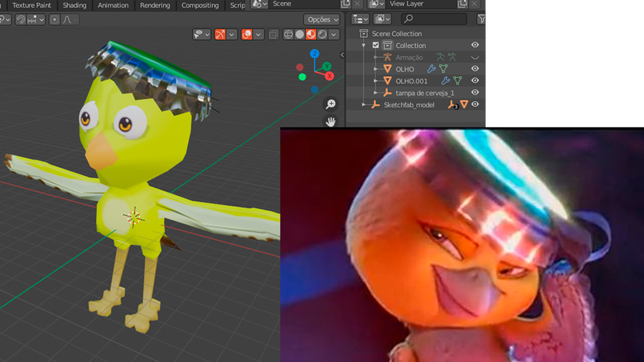Click the View Layer name field
This screenshot has height=362, width=644.
[421, 4]
